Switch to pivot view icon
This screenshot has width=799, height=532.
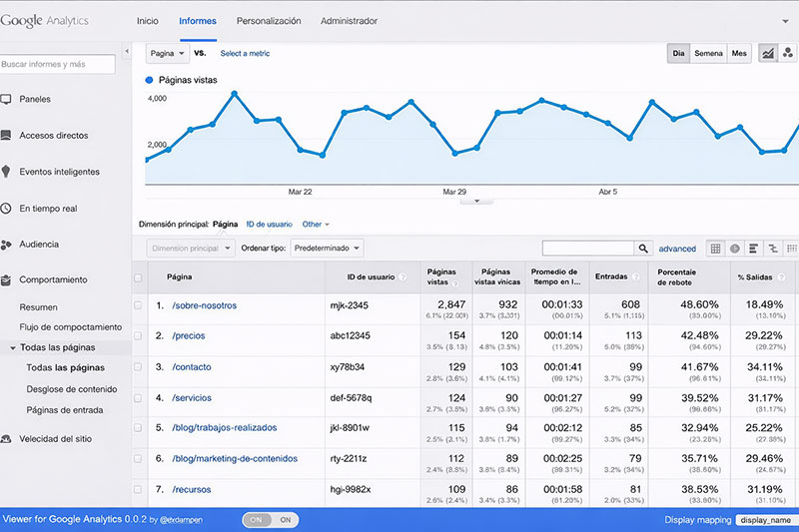(x=791, y=249)
